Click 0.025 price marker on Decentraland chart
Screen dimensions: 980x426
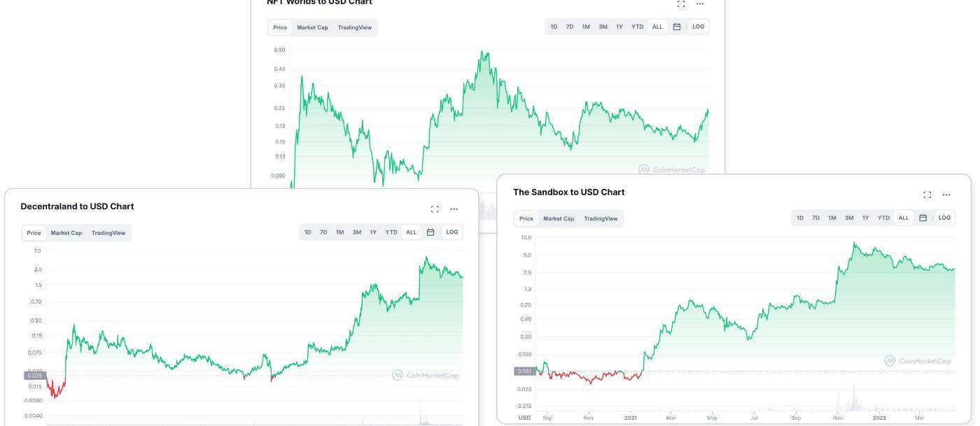click(34, 376)
